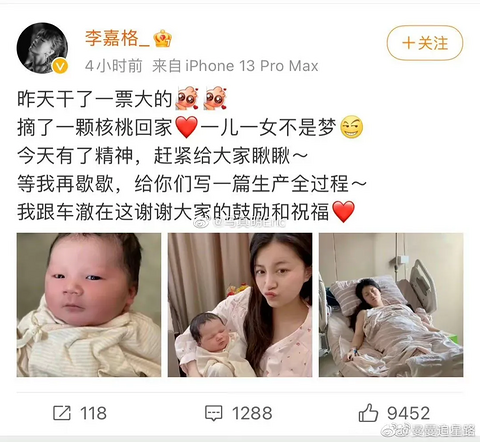Open the poster's round profile avatar
The width and height of the screenshot is (480, 442).
pos(42,48)
